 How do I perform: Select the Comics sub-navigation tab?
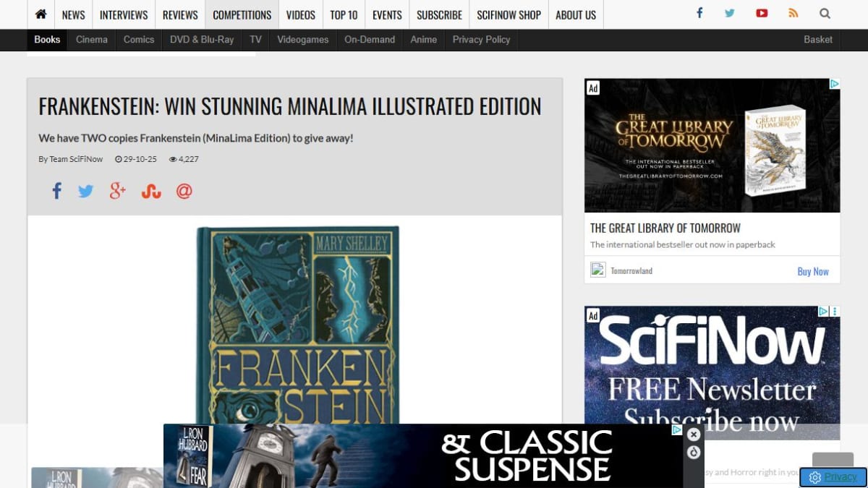click(x=139, y=40)
